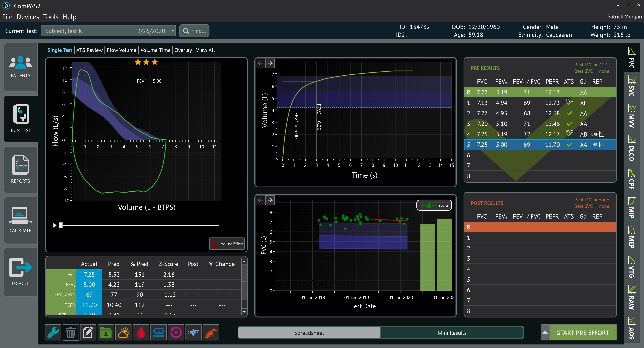Open the Devices menu
The image size is (644, 348).
pos(28,17)
